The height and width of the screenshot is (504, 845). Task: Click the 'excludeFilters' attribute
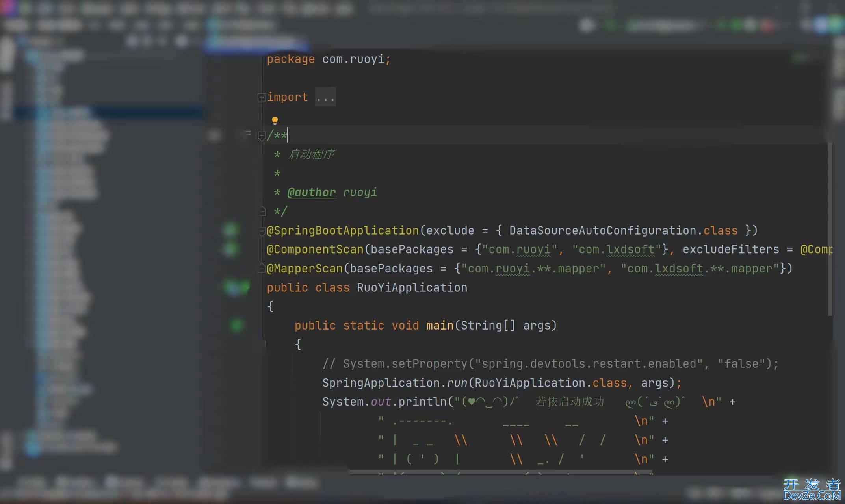731,250
